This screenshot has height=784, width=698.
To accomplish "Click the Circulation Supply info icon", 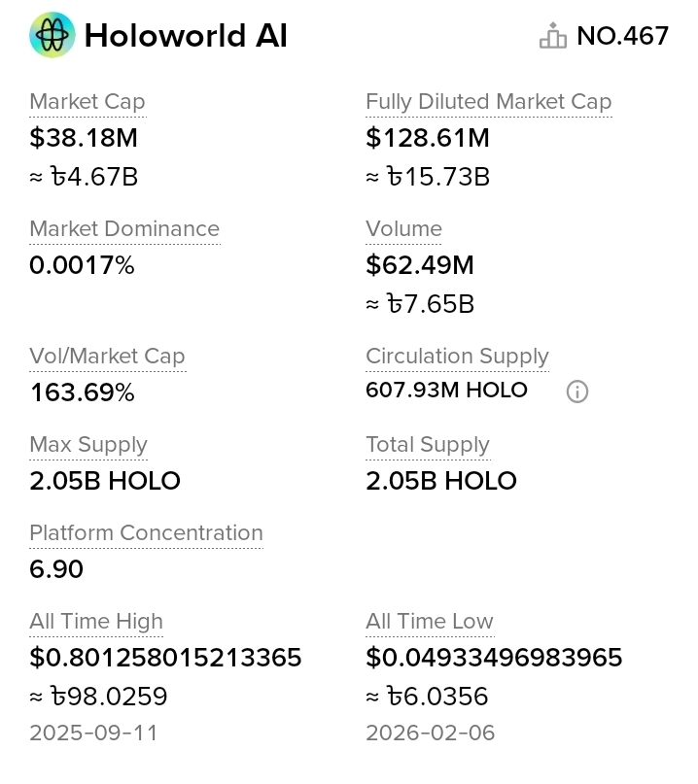I will click(577, 392).
